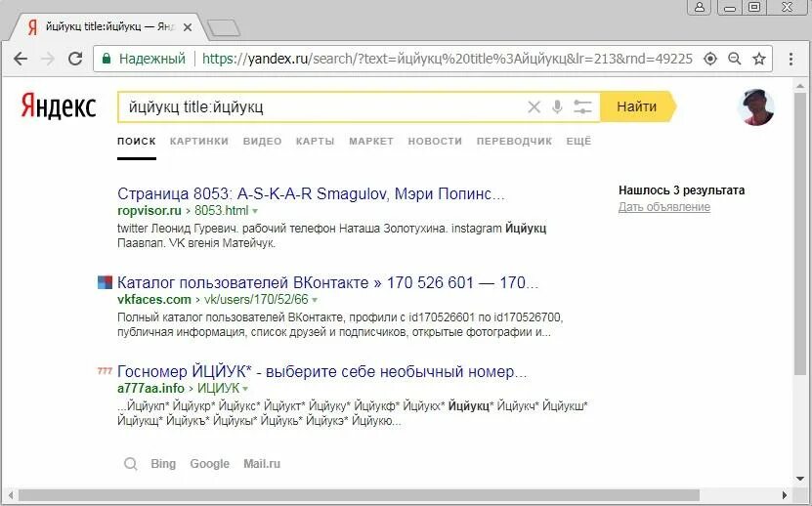Click the green padlock security icon

pos(107,59)
